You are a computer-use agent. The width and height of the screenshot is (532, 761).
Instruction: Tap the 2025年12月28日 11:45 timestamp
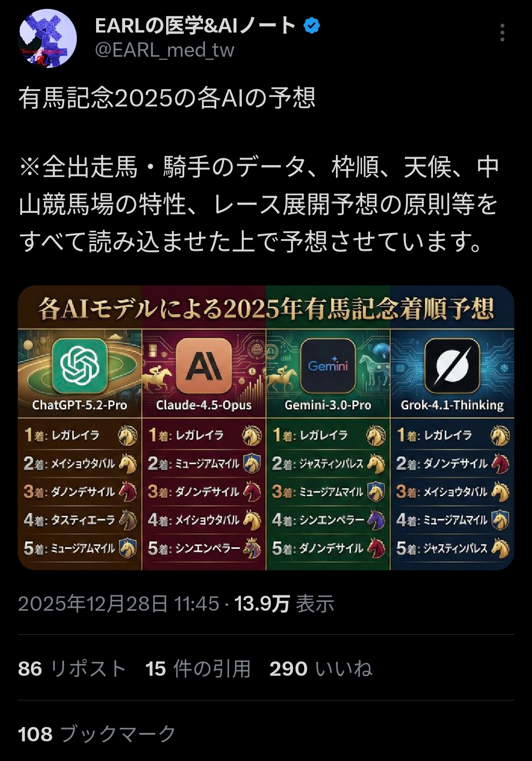[x=119, y=604]
